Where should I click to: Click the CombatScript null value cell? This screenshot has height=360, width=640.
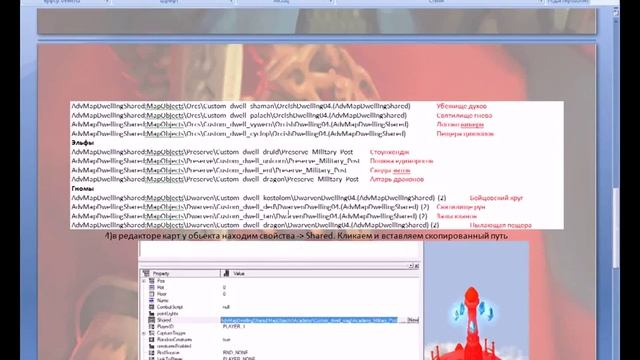tap(226, 307)
